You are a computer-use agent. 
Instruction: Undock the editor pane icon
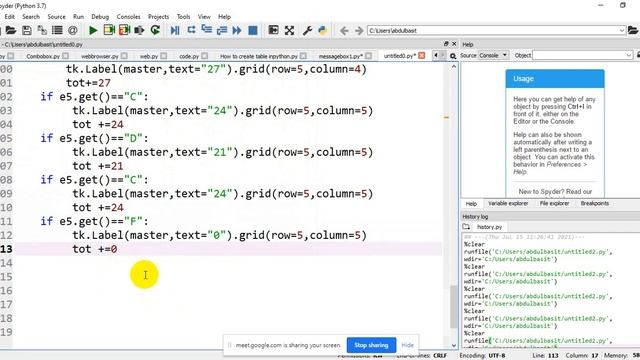(x=446, y=44)
